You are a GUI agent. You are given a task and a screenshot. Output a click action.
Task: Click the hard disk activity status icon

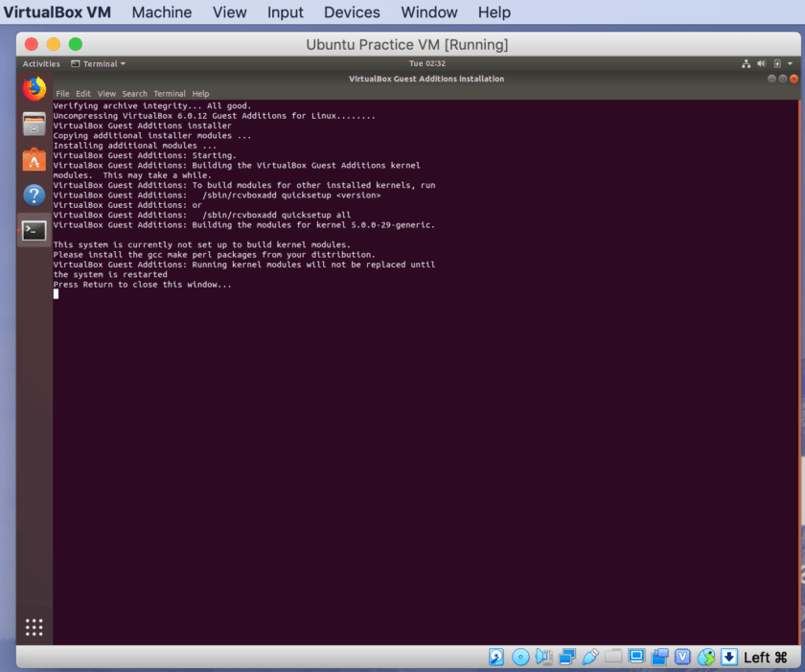tap(496, 657)
